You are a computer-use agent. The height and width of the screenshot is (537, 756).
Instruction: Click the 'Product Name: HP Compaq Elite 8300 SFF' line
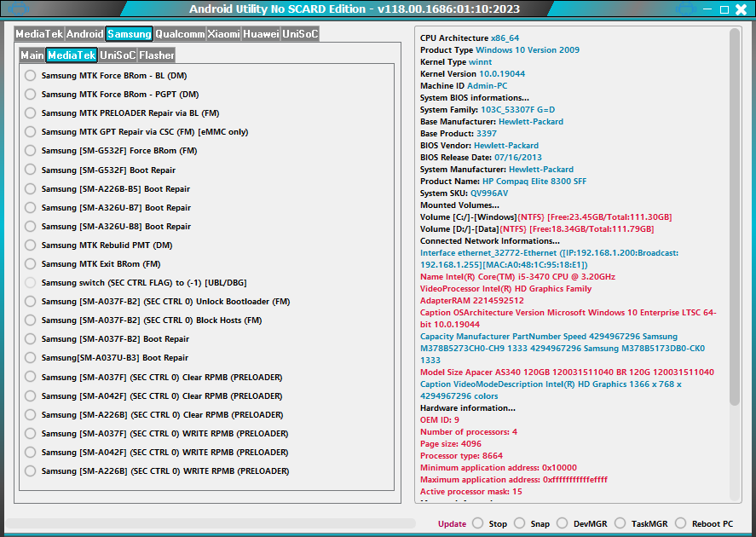coord(504,182)
